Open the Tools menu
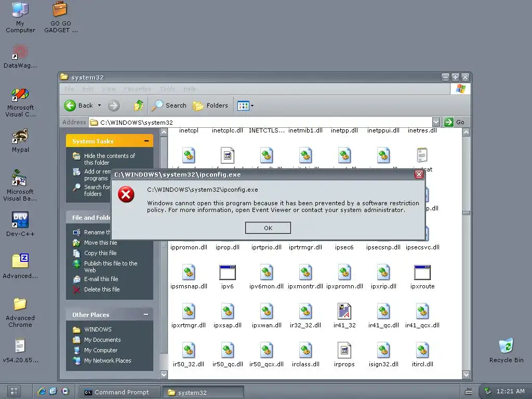 click(167, 89)
